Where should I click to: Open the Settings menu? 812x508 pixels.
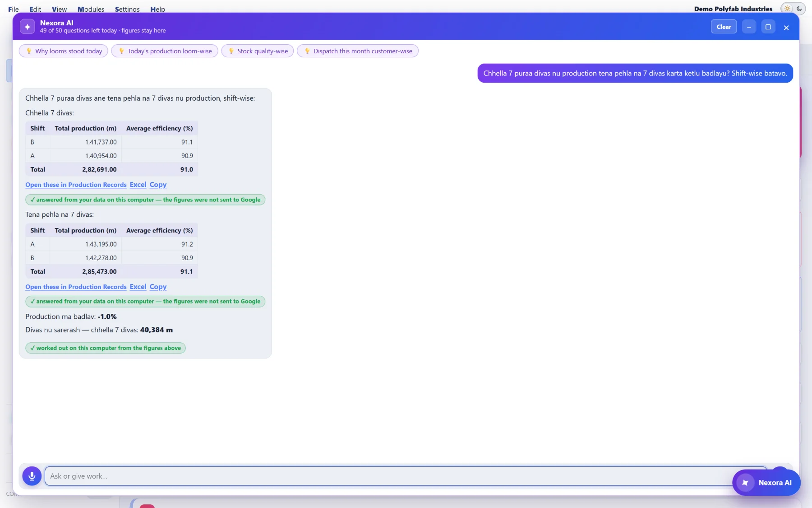point(127,9)
